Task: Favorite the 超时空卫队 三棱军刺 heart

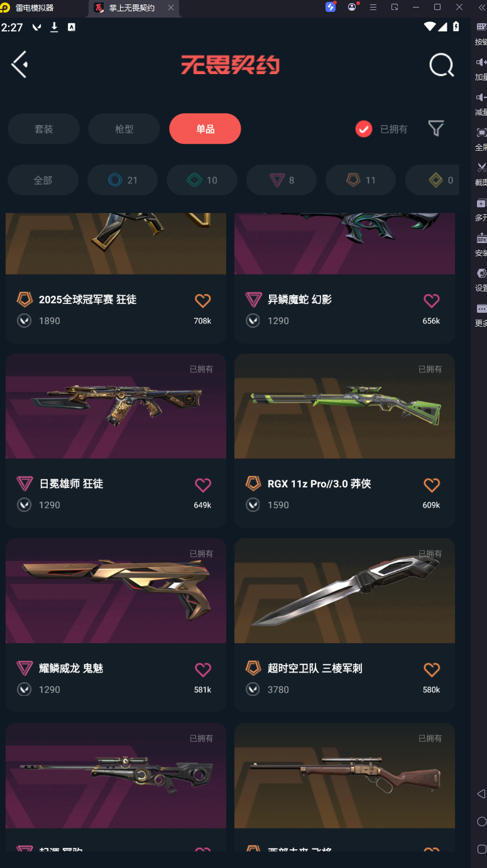Action: point(432,670)
